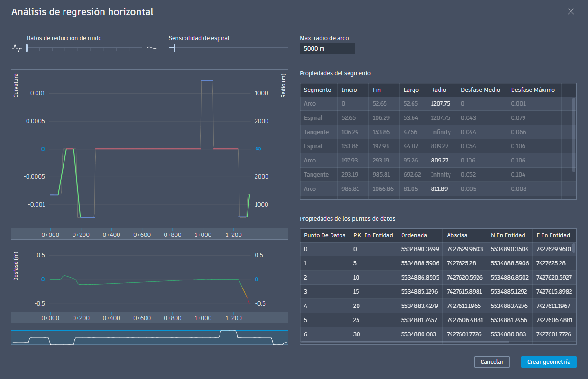588x379 pixels.
Task: Click the vertical scrollbar of the segment table
Action: [574, 135]
